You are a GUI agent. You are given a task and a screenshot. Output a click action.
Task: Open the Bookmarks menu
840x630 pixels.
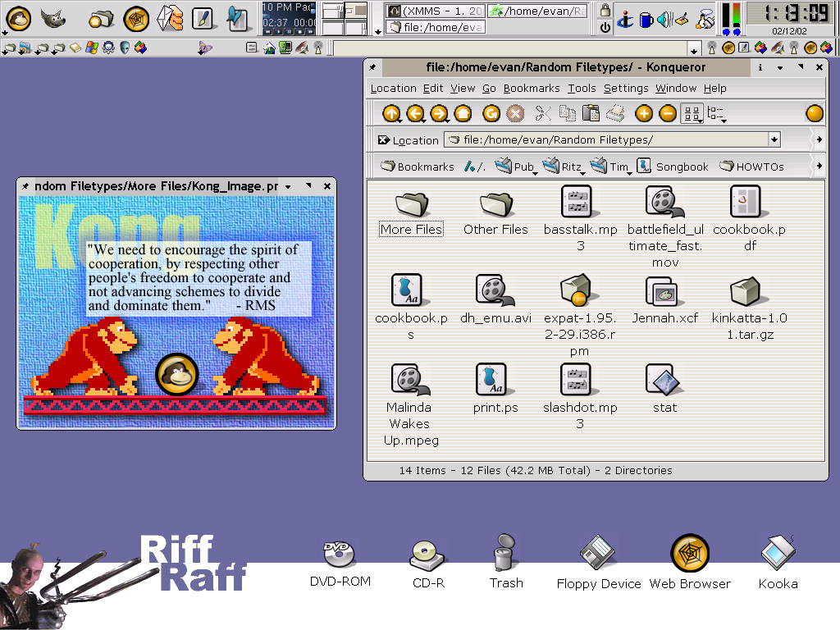click(532, 89)
